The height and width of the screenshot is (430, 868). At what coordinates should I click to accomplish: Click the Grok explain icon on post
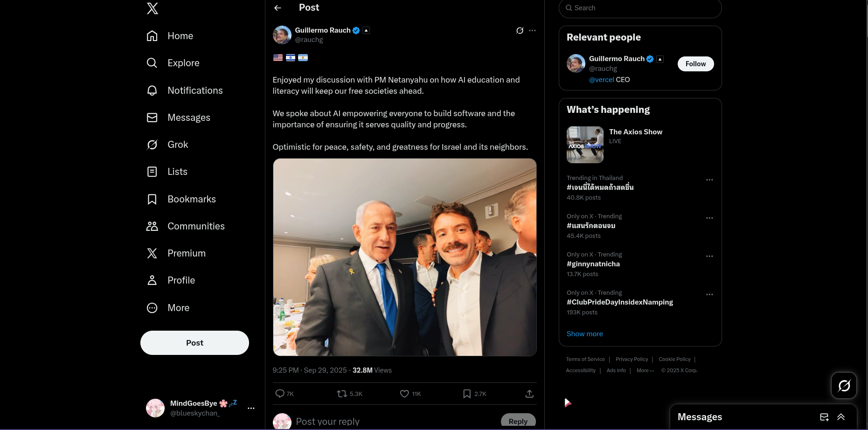coord(520,30)
